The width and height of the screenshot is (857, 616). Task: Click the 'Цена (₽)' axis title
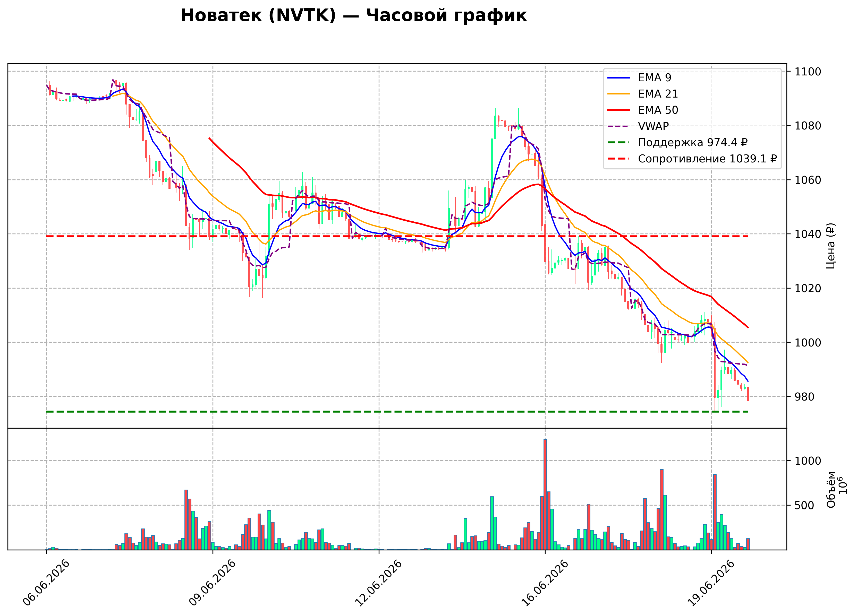[x=830, y=246]
